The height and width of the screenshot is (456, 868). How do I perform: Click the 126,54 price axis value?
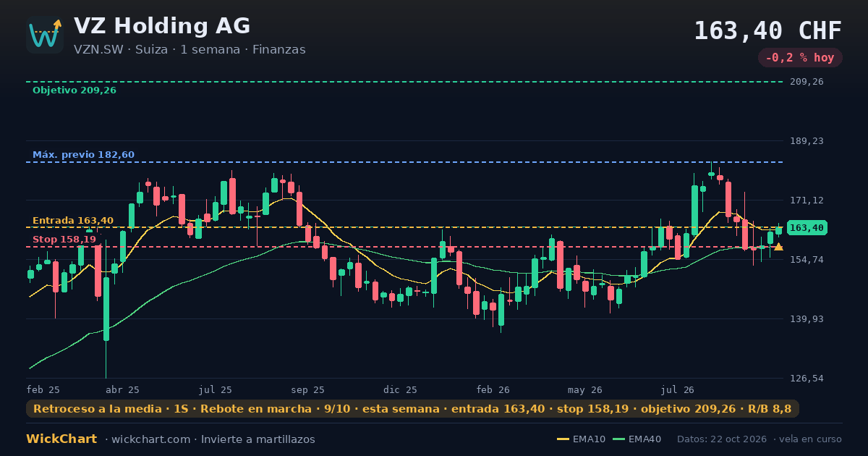click(807, 379)
